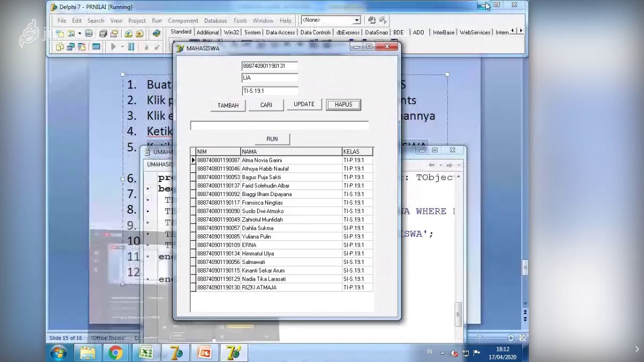The height and width of the screenshot is (362, 644).
Task: Click the TAMBAH button
Action: (x=228, y=105)
